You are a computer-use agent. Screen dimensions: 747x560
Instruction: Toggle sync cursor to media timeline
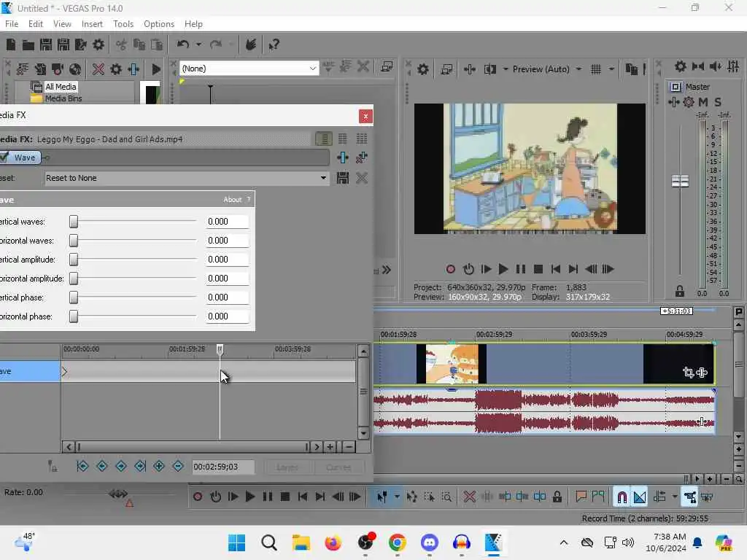[52, 467]
